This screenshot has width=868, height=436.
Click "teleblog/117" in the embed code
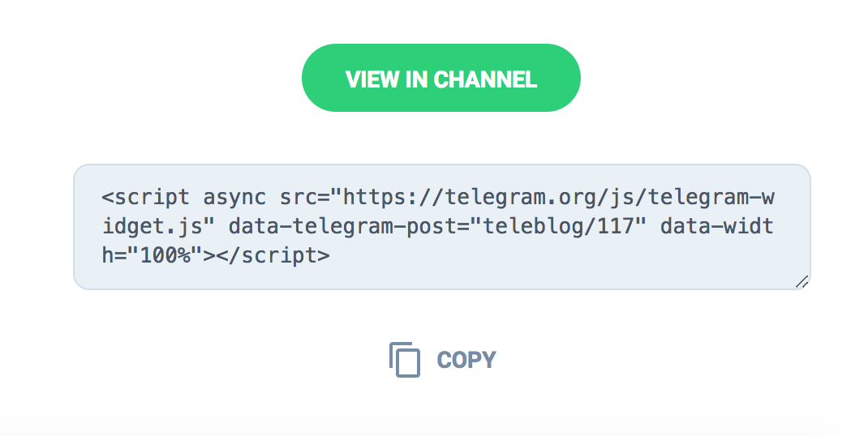click(x=558, y=226)
